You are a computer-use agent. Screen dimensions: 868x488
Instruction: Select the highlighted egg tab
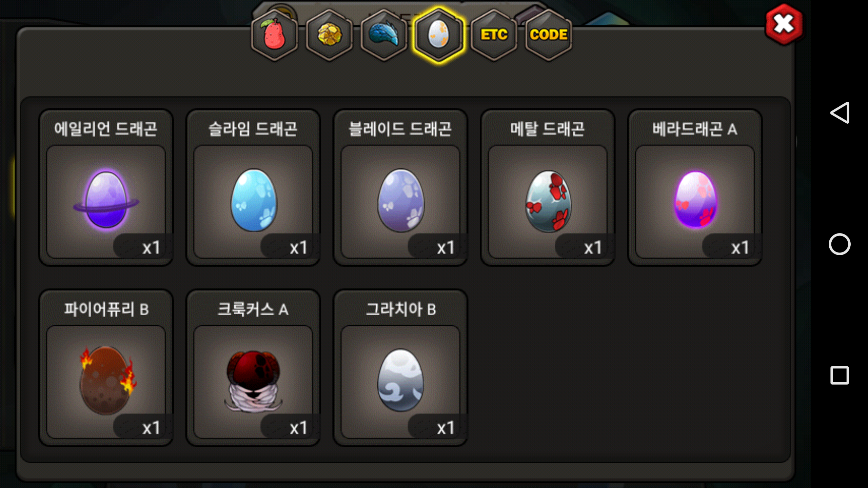pos(439,35)
